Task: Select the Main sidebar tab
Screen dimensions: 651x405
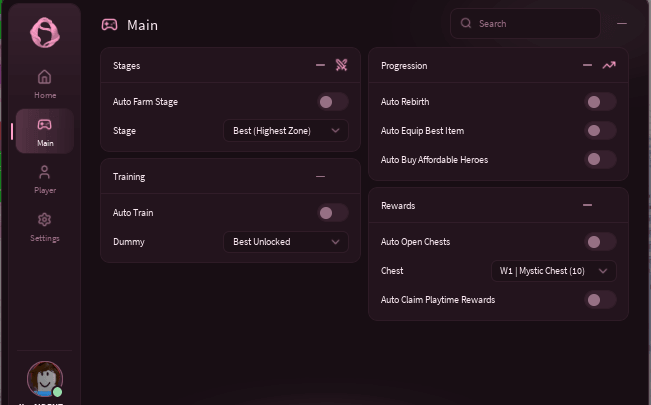Action: [x=45, y=131]
